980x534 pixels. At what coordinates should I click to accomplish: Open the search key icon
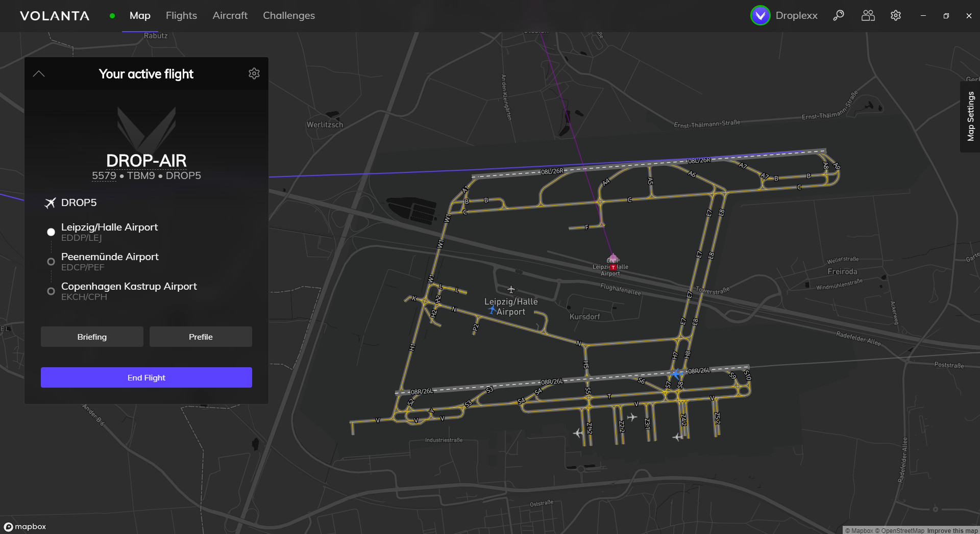838,15
